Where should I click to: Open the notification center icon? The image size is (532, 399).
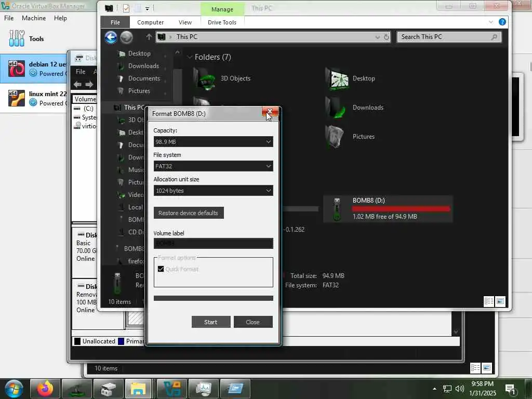coord(510,389)
